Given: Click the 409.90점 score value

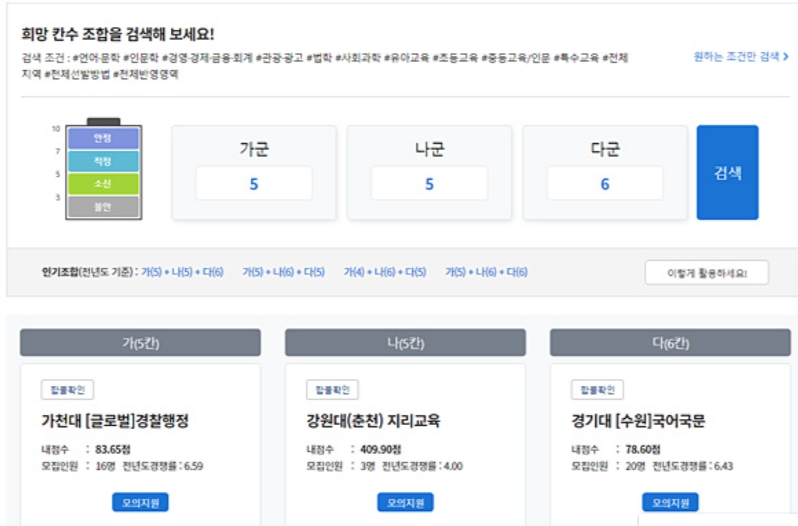Looking at the screenshot, I should (381, 449).
